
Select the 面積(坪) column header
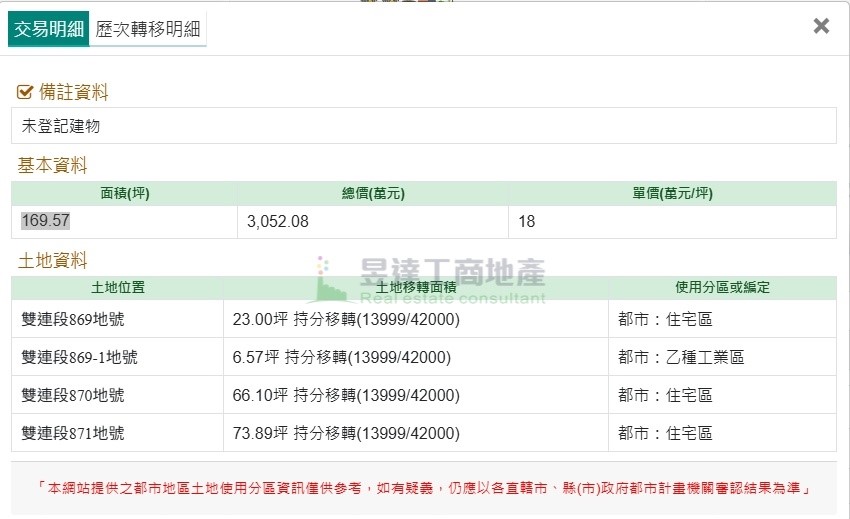(x=125, y=193)
